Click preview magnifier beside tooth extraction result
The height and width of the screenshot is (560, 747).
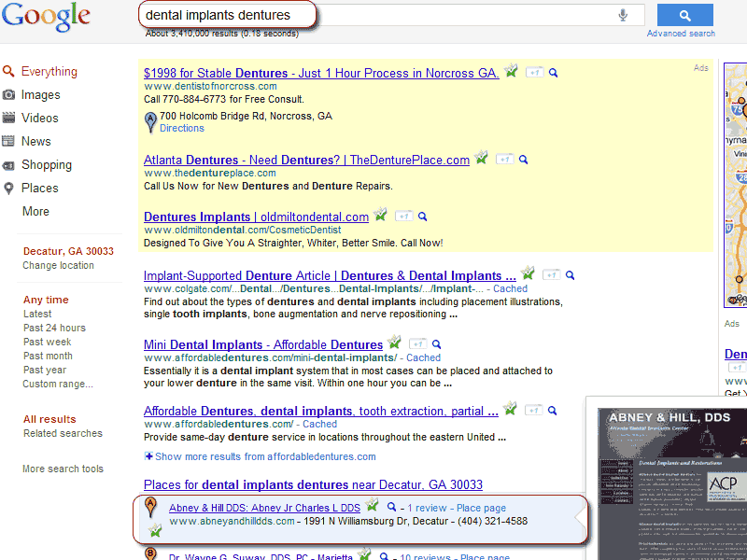pyautogui.click(x=552, y=411)
